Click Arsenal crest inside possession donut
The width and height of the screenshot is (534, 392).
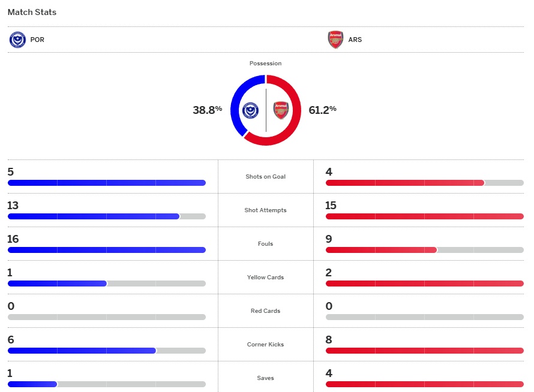(x=281, y=111)
